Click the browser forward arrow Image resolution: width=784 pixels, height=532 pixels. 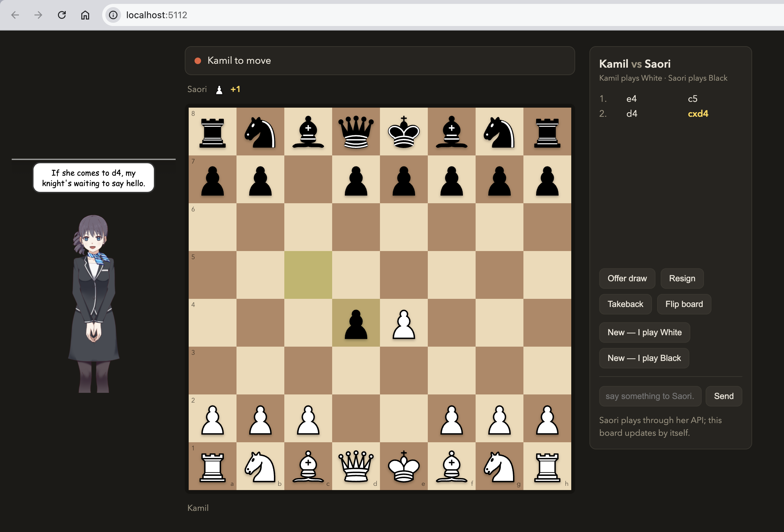tap(38, 15)
